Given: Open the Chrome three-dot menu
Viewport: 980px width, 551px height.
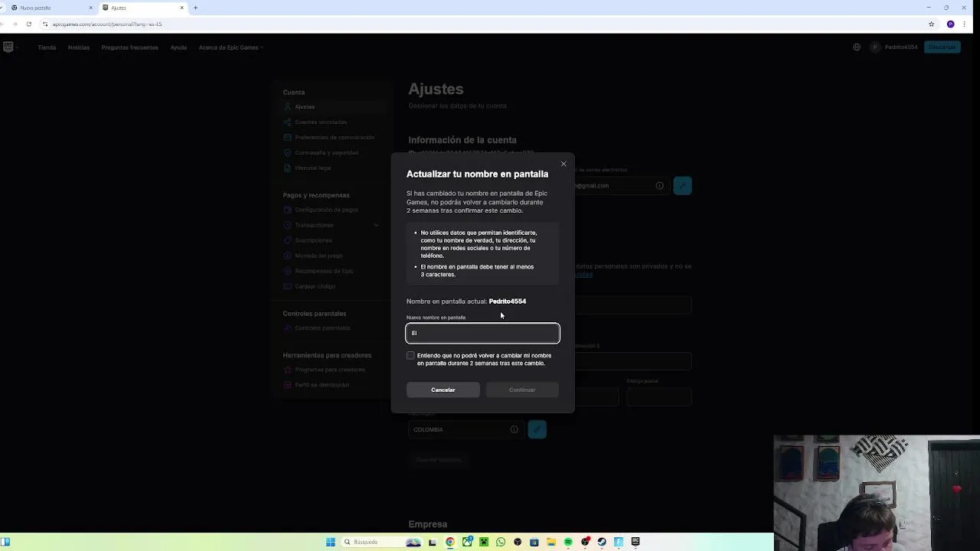Looking at the screenshot, I should tap(965, 24).
